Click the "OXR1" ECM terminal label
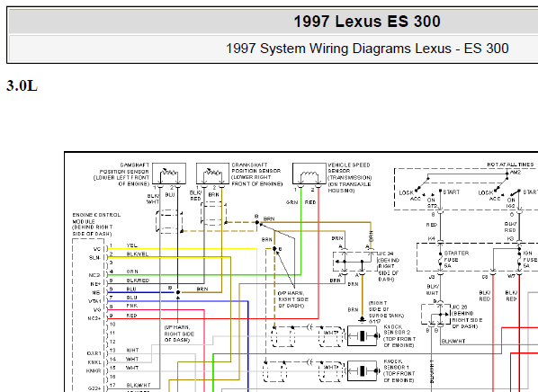The height and width of the screenshot is (392, 538). pyautogui.click(x=94, y=353)
